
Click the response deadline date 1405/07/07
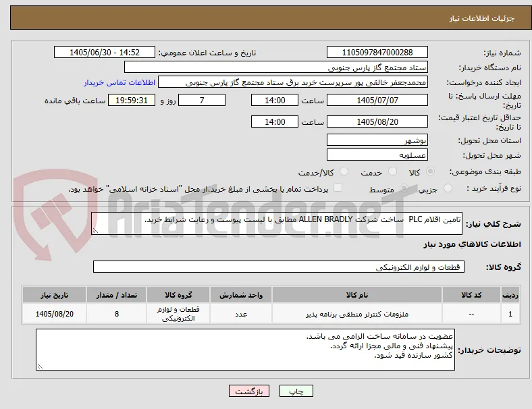click(x=377, y=101)
